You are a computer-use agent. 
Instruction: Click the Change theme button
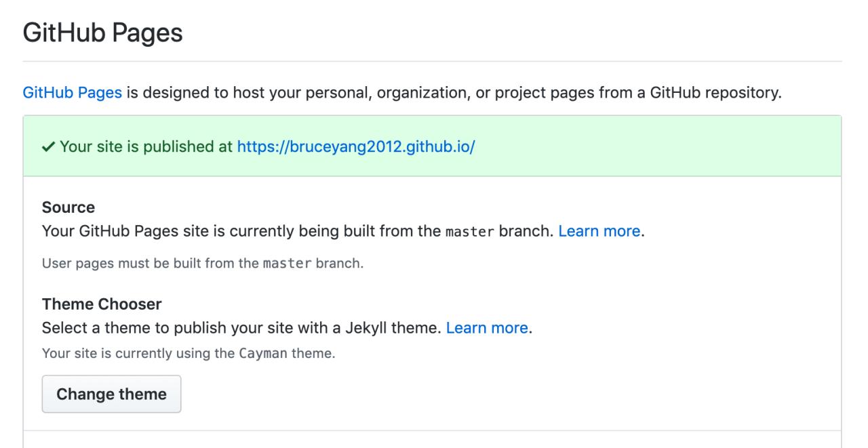(112, 394)
